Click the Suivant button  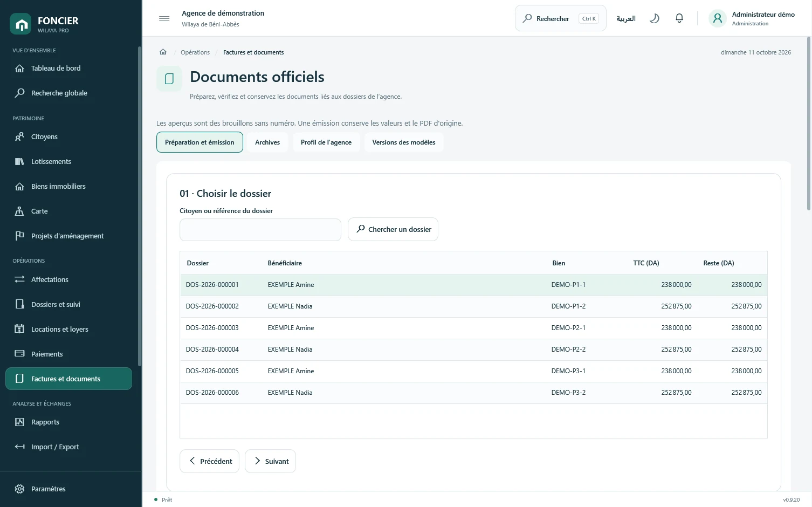pyautogui.click(x=270, y=461)
